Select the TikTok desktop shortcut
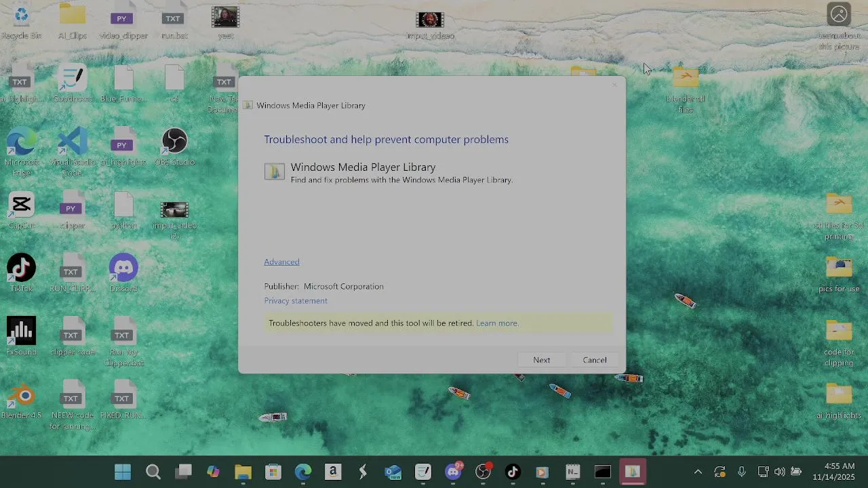 point(22,274)
